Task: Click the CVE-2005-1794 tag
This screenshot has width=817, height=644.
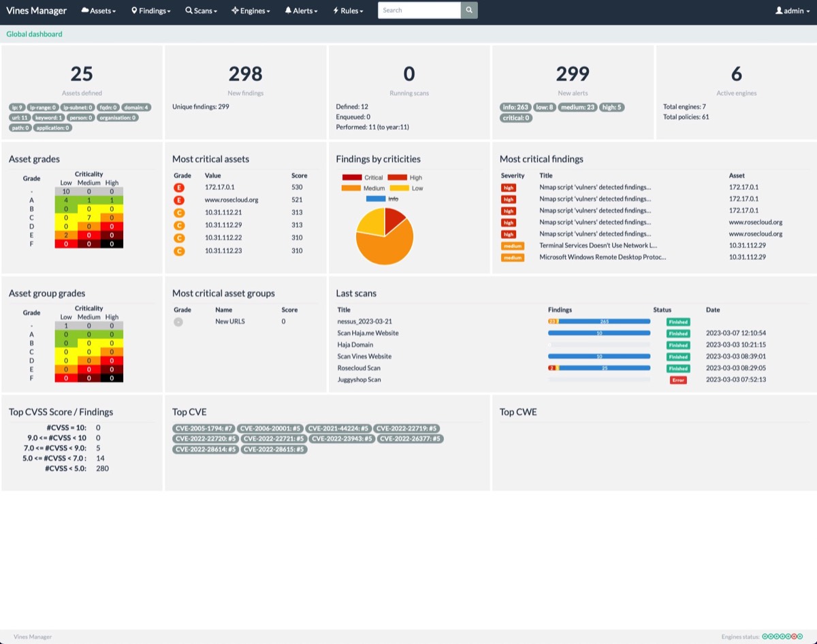Action: [x=204, y=428]
